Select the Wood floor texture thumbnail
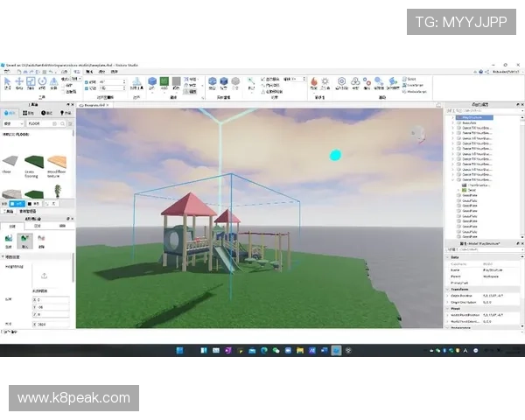 (x=57, y=163)
